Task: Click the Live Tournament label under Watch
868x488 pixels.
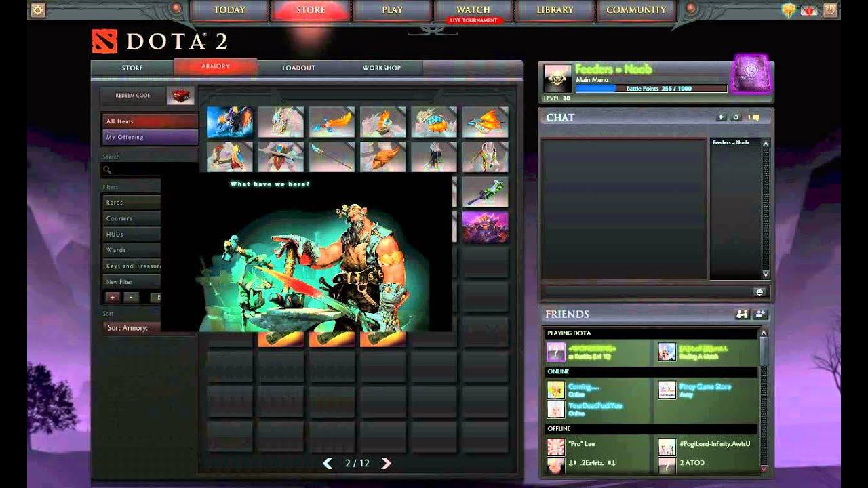Action: pos(473,20)
